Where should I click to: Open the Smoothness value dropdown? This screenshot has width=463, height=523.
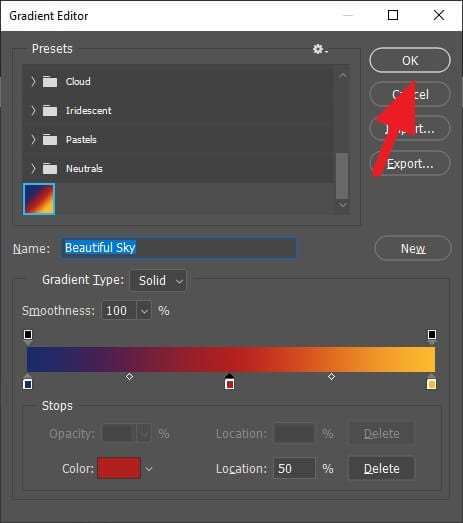pyautogui.click(x=144, y=311)
